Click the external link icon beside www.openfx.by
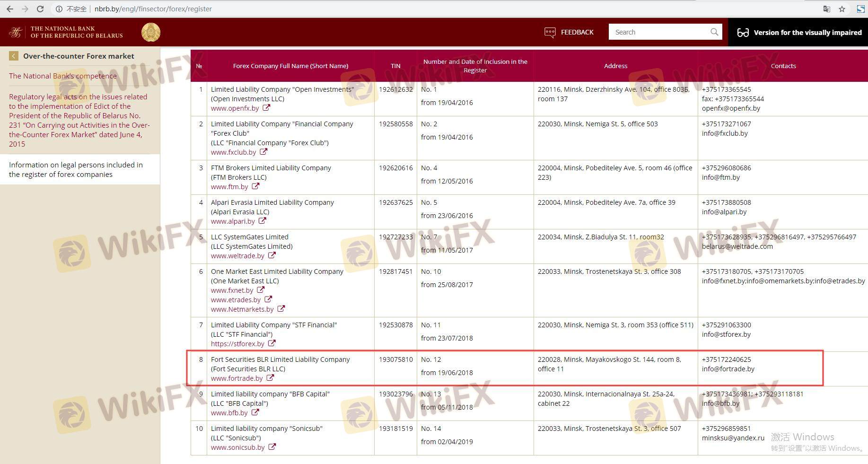The image size is (868, 464). click(266, 108)
